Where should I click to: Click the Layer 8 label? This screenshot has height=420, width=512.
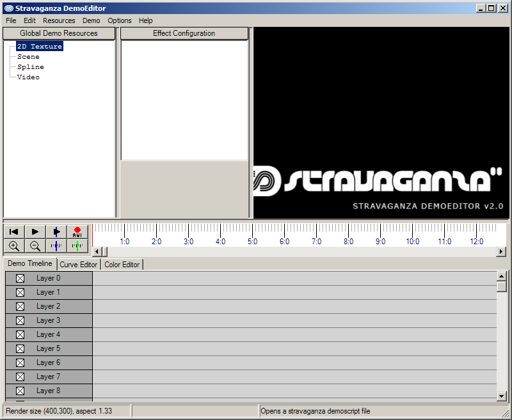tap(49, 391)
